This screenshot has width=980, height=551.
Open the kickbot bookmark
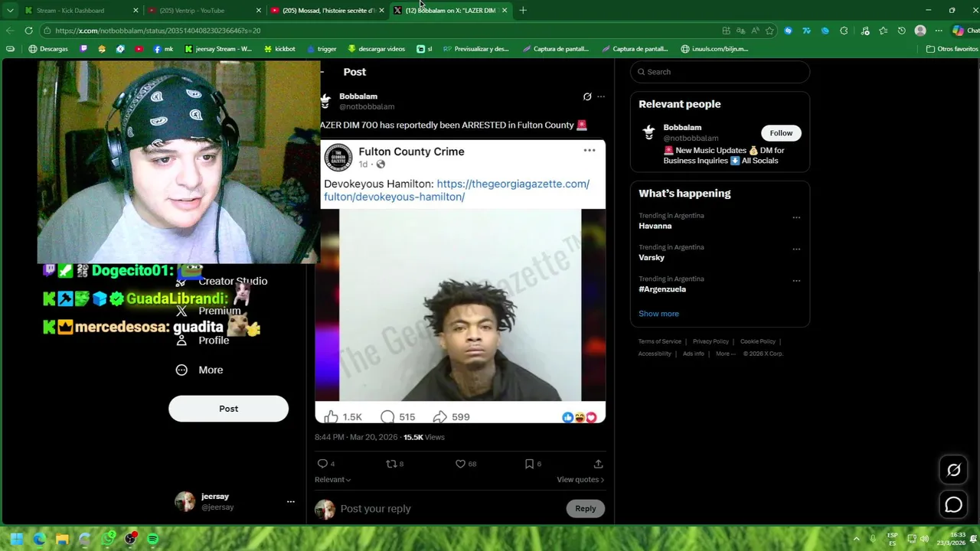tap(279, 49)
